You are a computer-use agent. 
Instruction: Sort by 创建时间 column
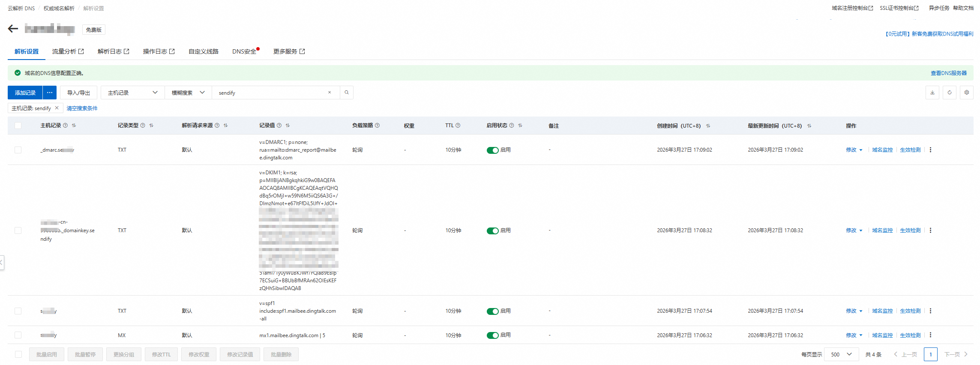coord(708,126)
